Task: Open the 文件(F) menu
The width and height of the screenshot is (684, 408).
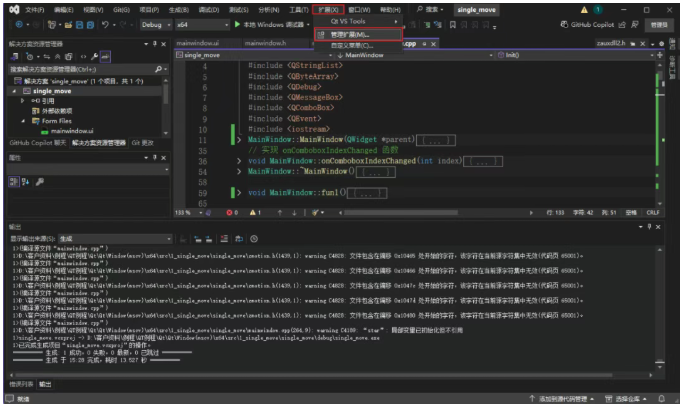Action: click(34, 10)
